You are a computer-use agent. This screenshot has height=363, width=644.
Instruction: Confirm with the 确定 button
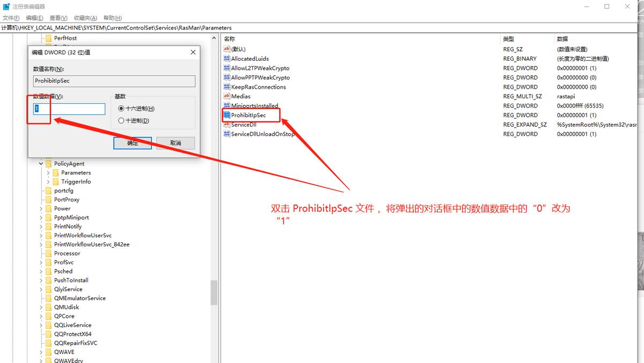click(133, 143)
